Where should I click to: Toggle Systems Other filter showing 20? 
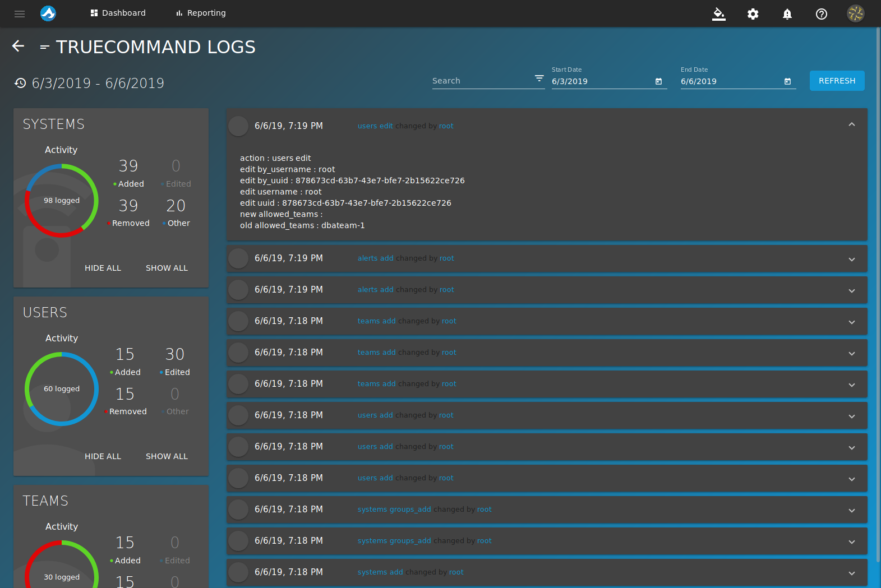176,213
